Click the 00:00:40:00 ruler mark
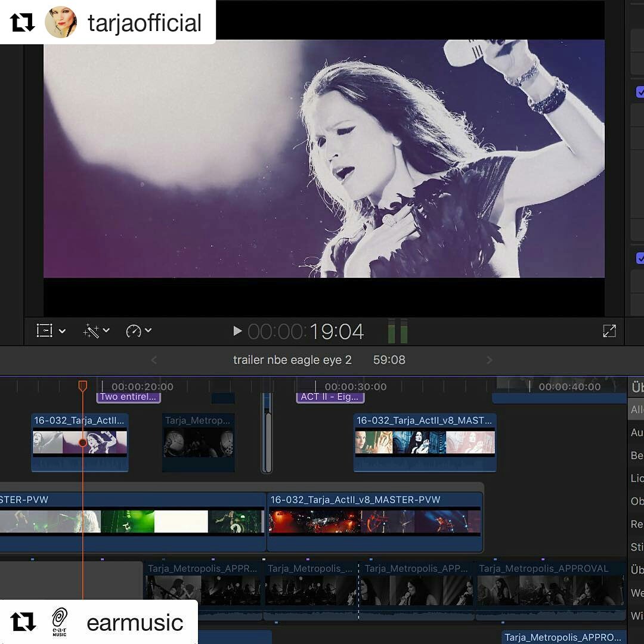Image resolution: width=644 pixels, height=644 pixels. (569, 387)
